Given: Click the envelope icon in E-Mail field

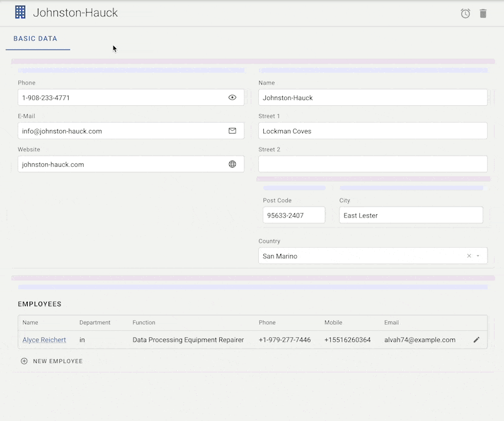Looking at the screenshot, I should (x=232, y=131).
